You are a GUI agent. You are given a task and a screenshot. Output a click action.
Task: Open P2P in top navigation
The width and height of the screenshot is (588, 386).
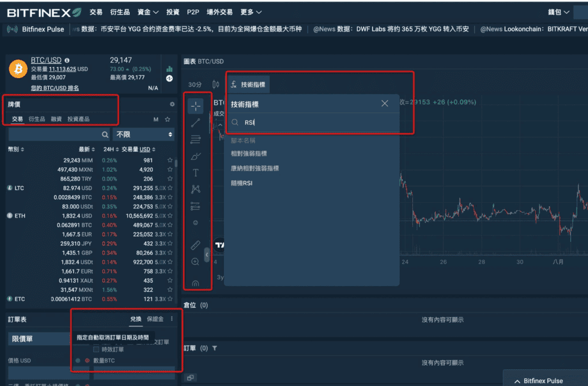pos(193,13)
